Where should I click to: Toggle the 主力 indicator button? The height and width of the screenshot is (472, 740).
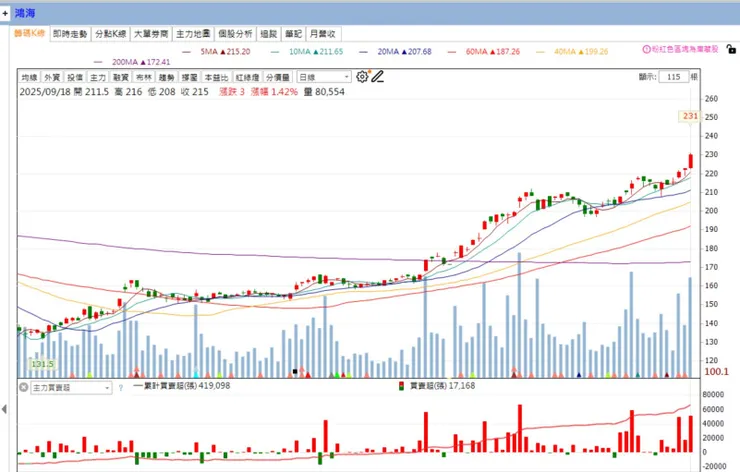(98, 77)
